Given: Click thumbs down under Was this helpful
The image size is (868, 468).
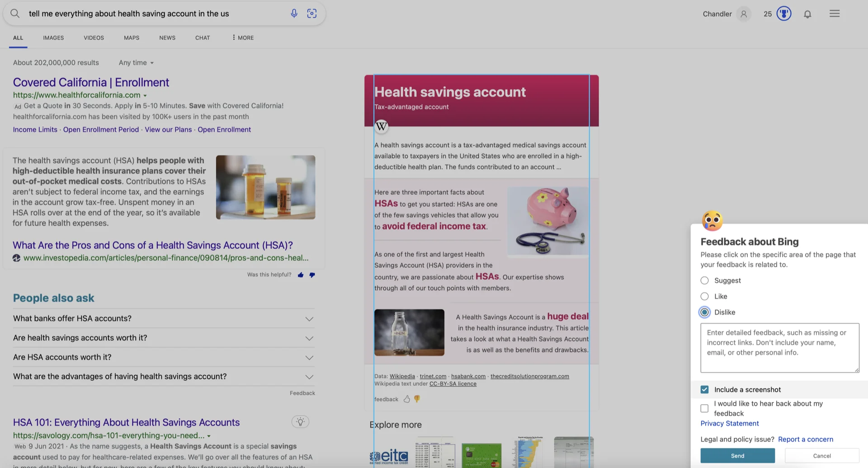Looking at the screenshot, I should (312, 275).
